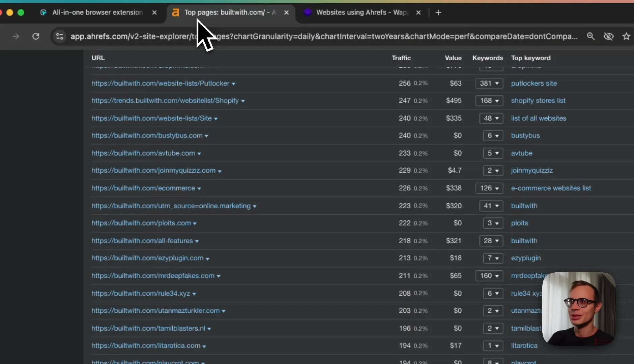Screen dimensions: 634x364
Task: Click the address bar URL field
Action: click(324, 36)
